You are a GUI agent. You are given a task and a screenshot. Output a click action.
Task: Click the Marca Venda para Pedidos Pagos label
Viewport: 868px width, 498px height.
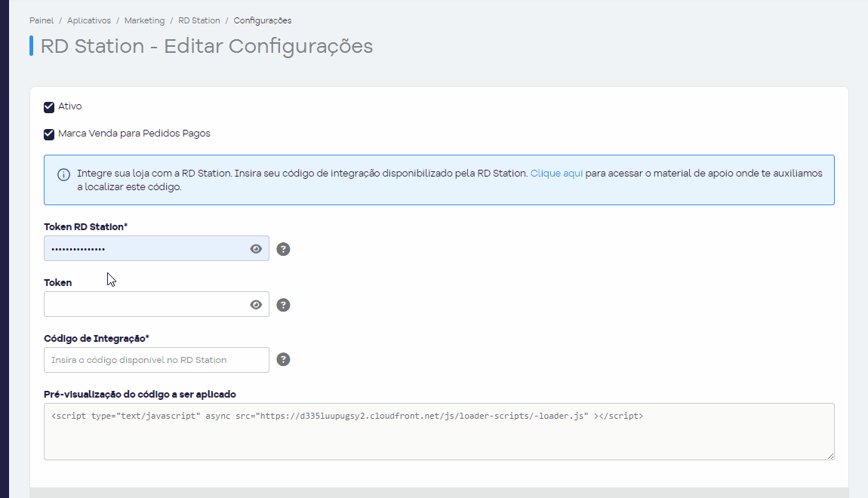coord(134,134)
